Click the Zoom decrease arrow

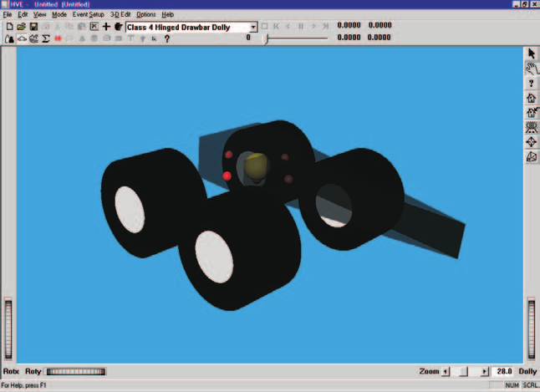pos(446,372)
